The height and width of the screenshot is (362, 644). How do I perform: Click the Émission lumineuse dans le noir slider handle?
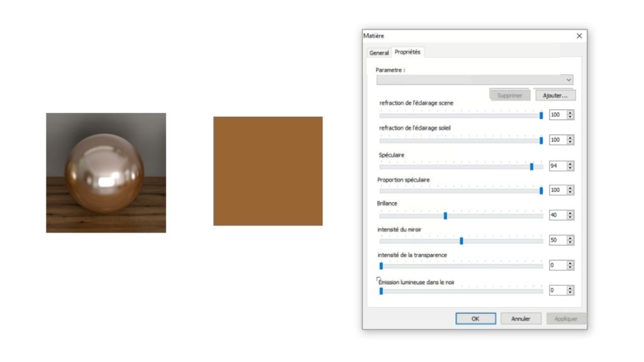pyautogui.click(x=381, y=291)
